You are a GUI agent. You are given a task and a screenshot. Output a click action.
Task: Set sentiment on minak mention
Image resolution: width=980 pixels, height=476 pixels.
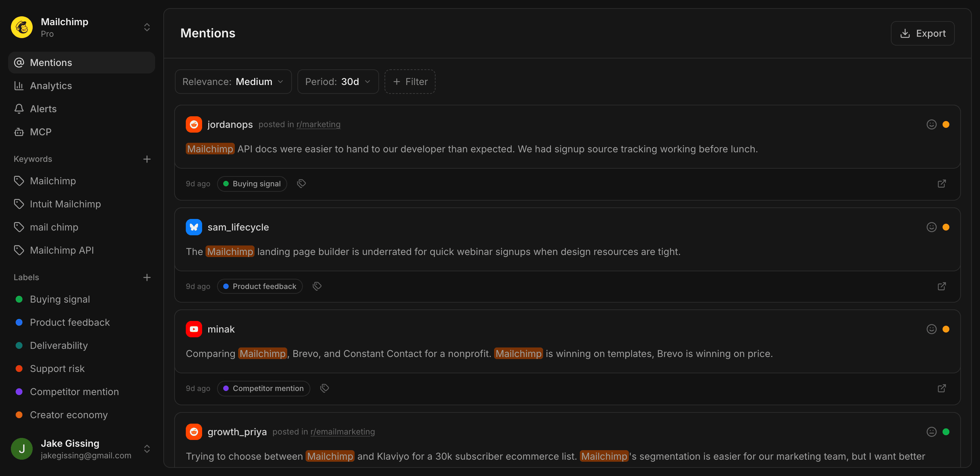pos(931,329)
